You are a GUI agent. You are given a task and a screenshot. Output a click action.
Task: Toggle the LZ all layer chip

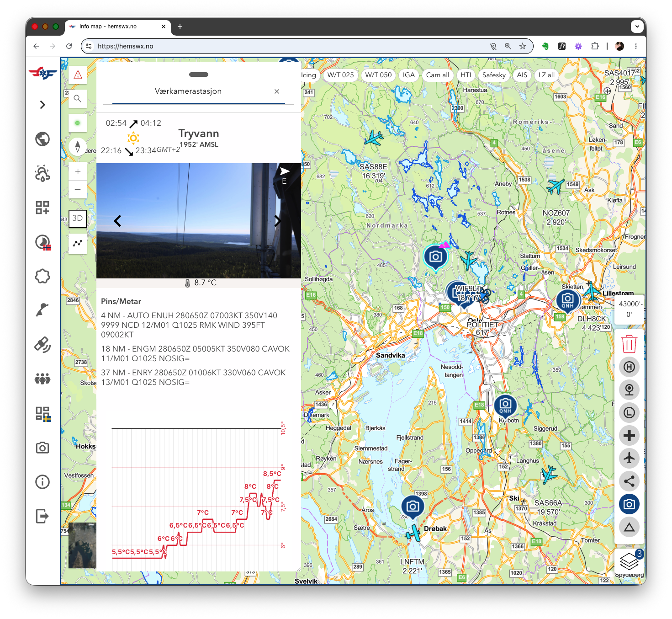(x=546, y=75)
